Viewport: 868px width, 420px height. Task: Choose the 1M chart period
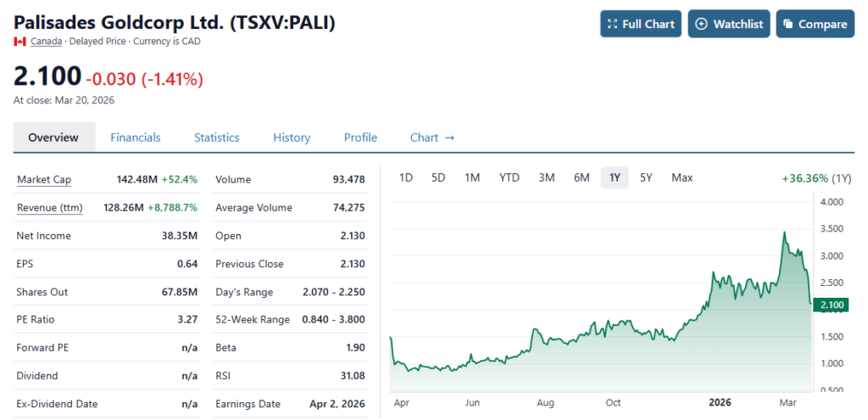click(x=472, y=177)
